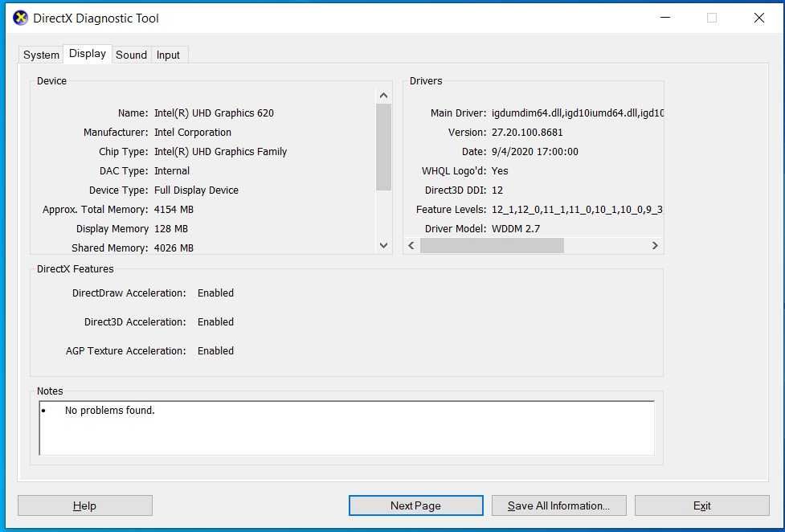
Task: Click driver date '9/4/2020 17:00:00'
Action: click(534, 152)
